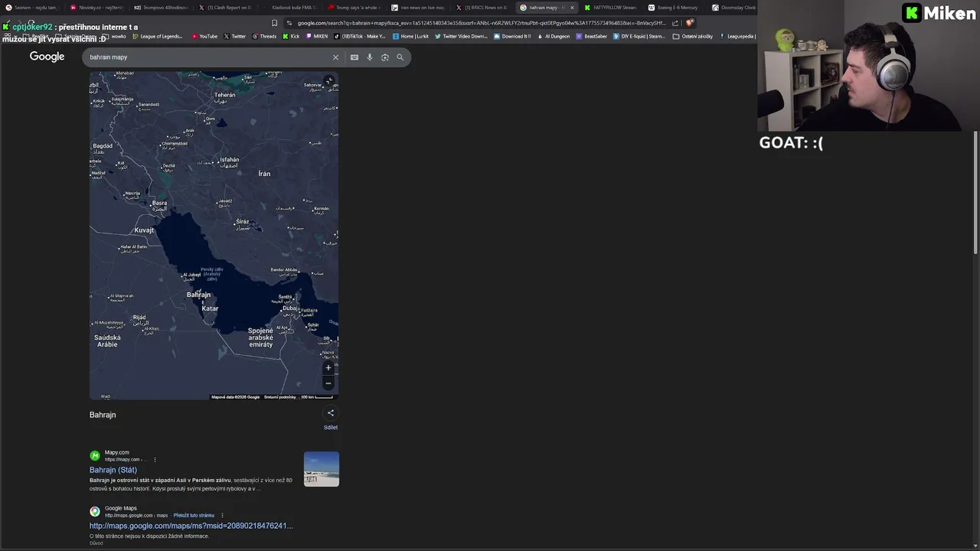
Task: Switch to the Iran news on live map tab
Action: [418, 8]
